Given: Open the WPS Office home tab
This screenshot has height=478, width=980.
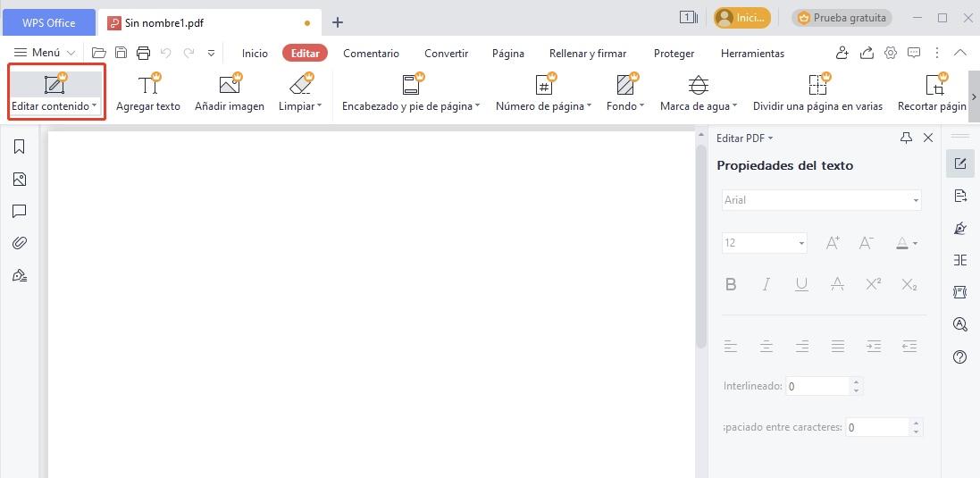Looking at the screenshot, I should pyautogui.click(x=49, y=23).
